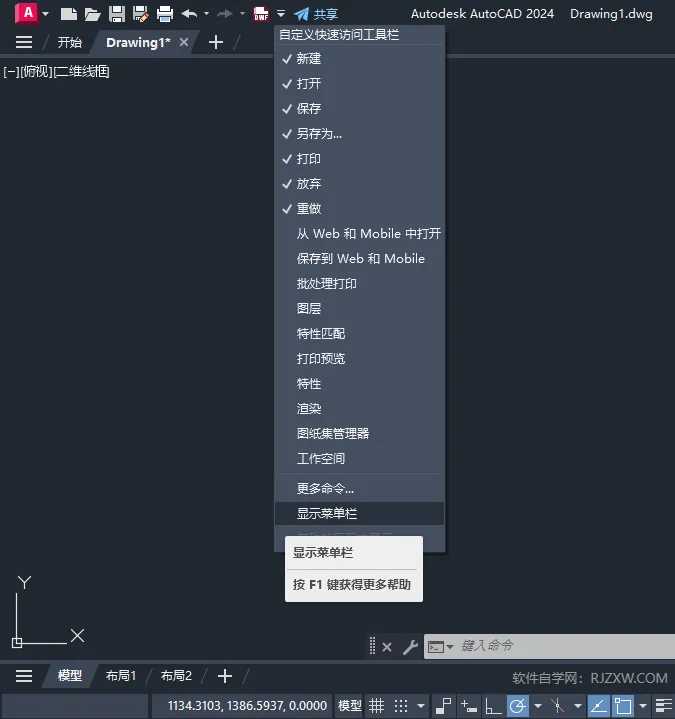The image size is (675, 719).
Task: Switch to the Drawing1* tab
Action: pos(138,43)
